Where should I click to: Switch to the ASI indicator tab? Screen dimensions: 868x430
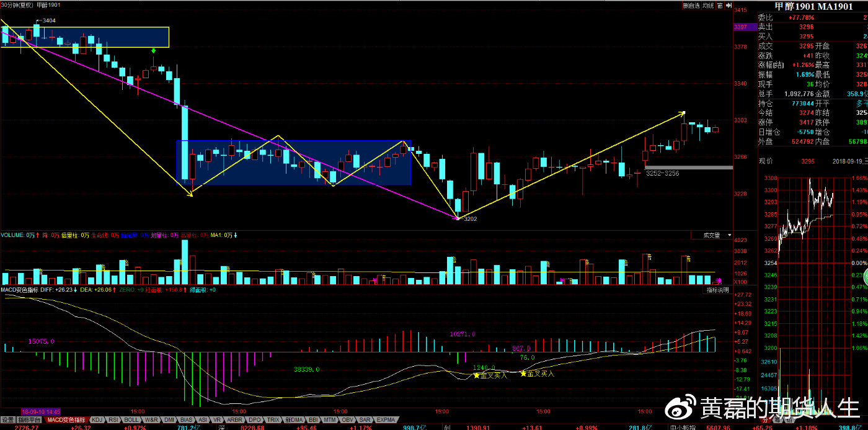(x=203, y=420)
